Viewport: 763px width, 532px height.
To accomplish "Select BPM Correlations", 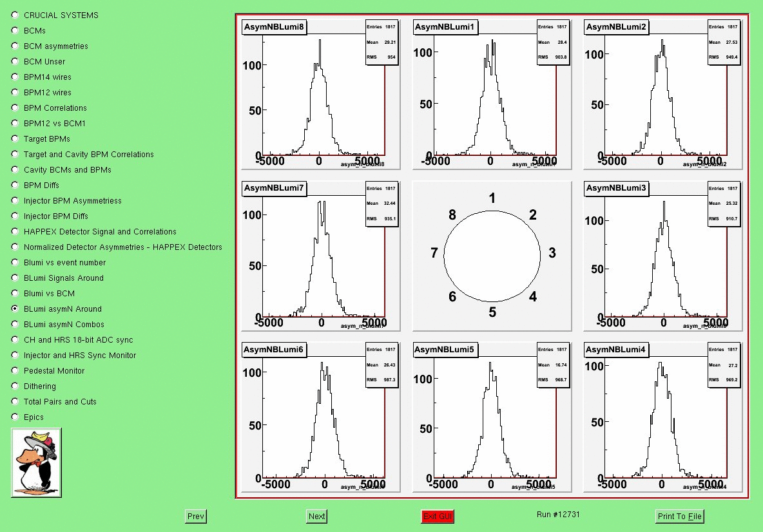I will [x=15, y=108].
